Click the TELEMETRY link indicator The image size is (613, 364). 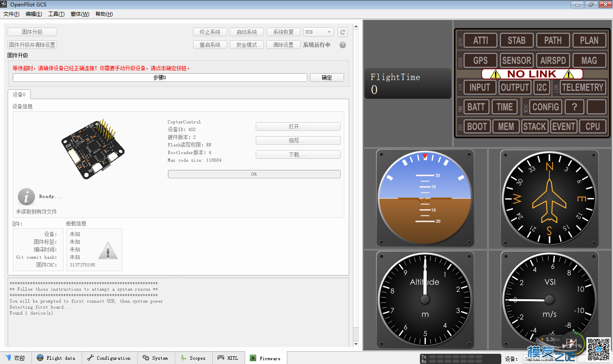[583, 87]
